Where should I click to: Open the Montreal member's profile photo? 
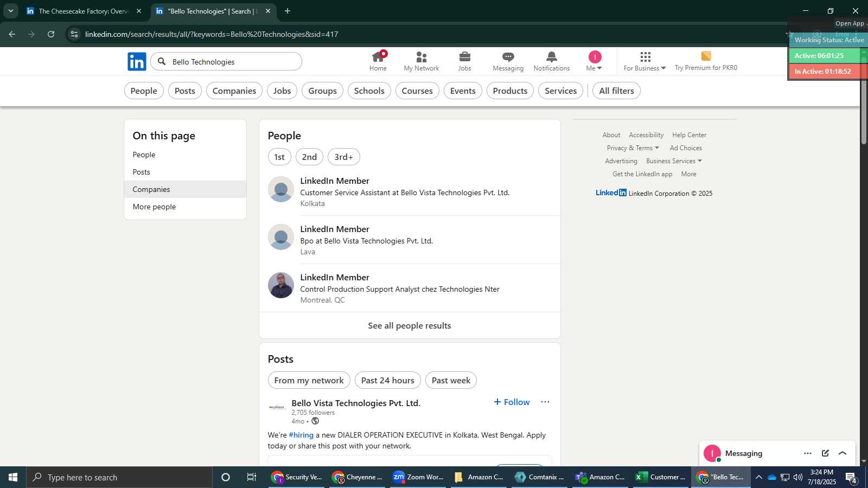[x=281, y=285]
